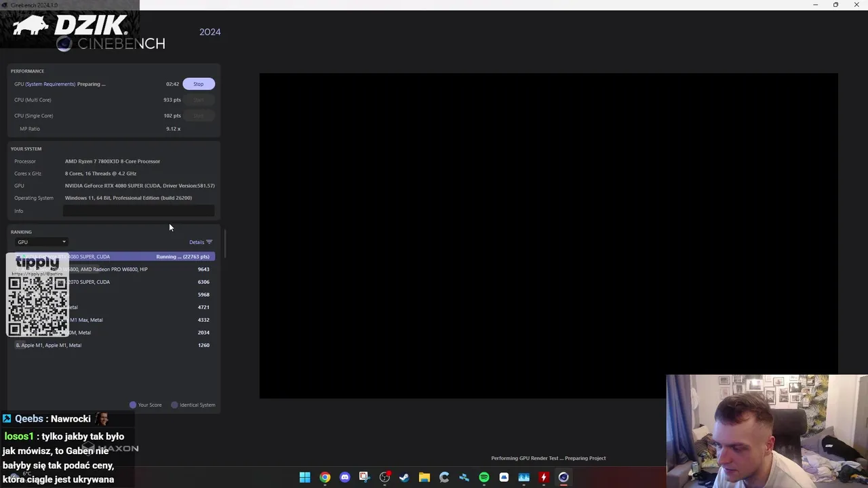Open the gray C app taskbar icon

(x=444, y=477)
